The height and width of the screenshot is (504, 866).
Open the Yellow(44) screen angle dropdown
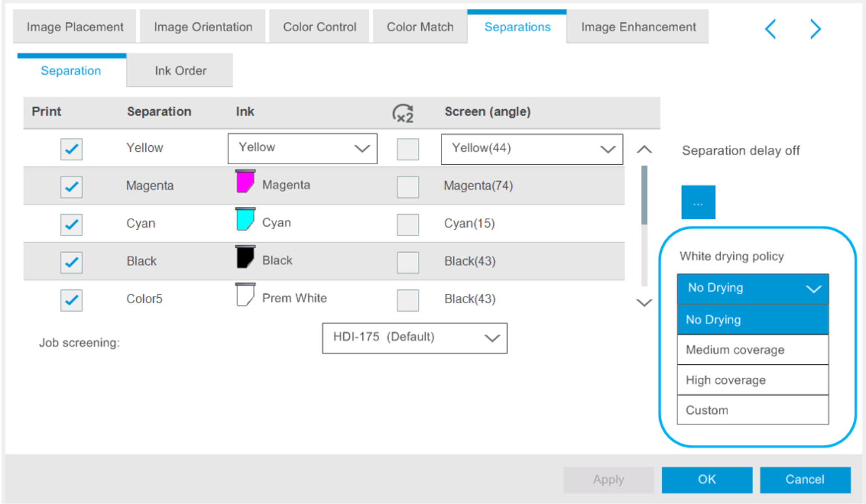[531, 149]
